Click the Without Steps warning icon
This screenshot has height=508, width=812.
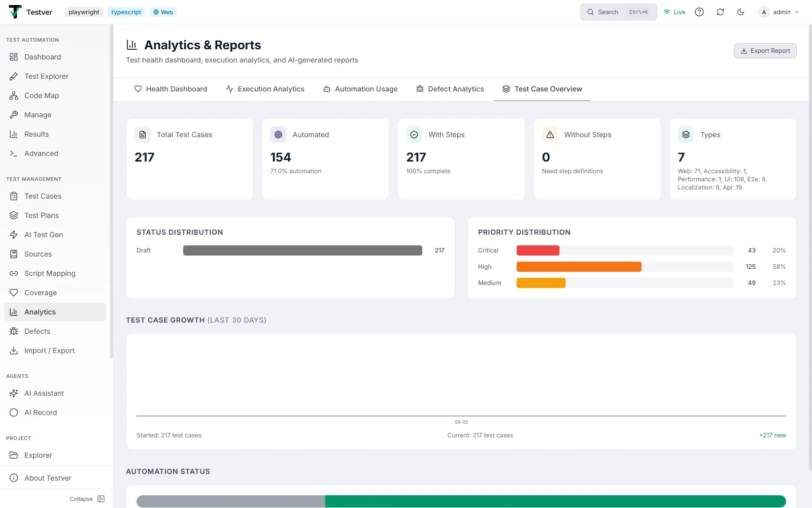[x=550, y=135]
